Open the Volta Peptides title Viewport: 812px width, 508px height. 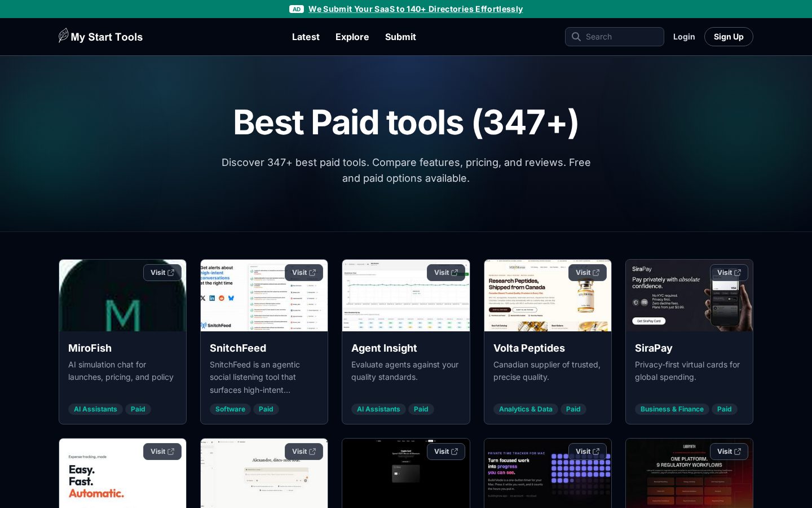tap(529, 348)
